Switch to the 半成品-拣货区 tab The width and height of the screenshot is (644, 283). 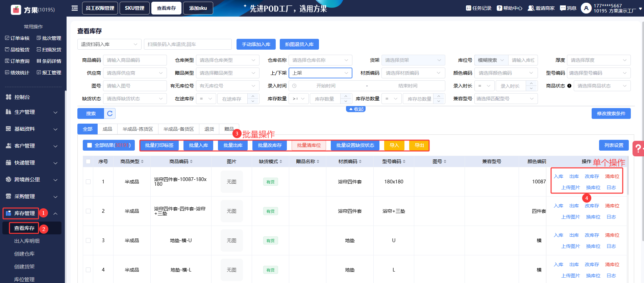tap(138, 129)
